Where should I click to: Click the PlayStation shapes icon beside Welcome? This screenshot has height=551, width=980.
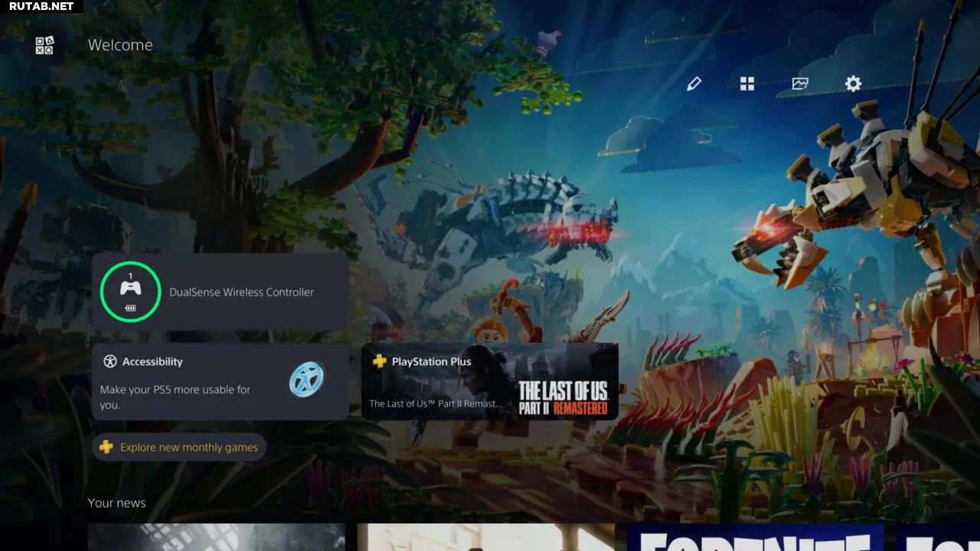pyautogui.click(x=44, y=45)
